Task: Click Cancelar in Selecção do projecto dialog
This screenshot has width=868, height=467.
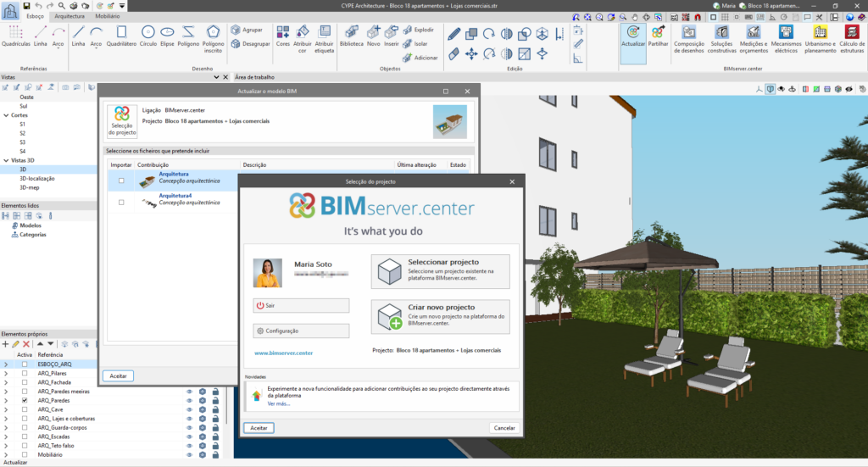Action: (504, 428)
